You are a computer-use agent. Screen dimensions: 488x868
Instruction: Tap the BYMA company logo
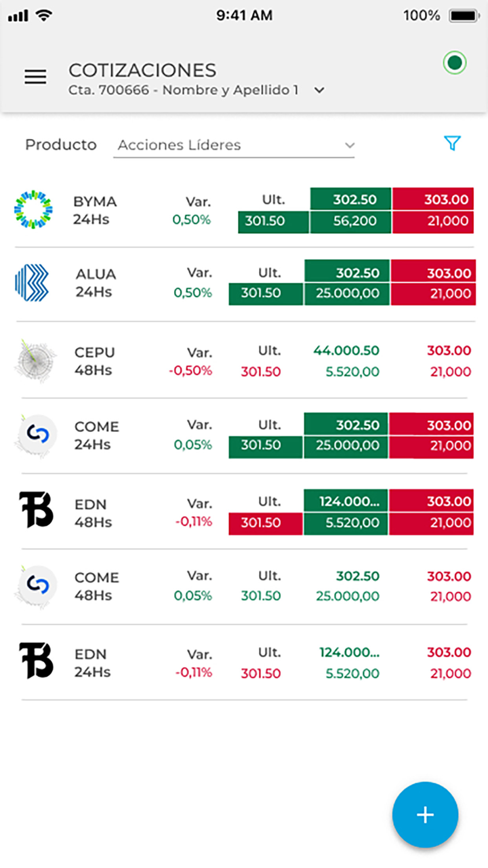click(x=33, y=210)
